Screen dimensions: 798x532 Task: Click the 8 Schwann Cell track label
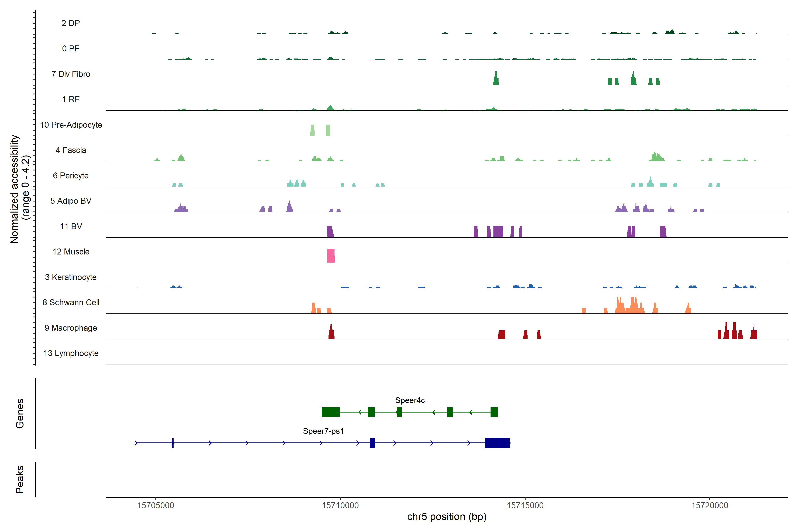coord(70,302)
